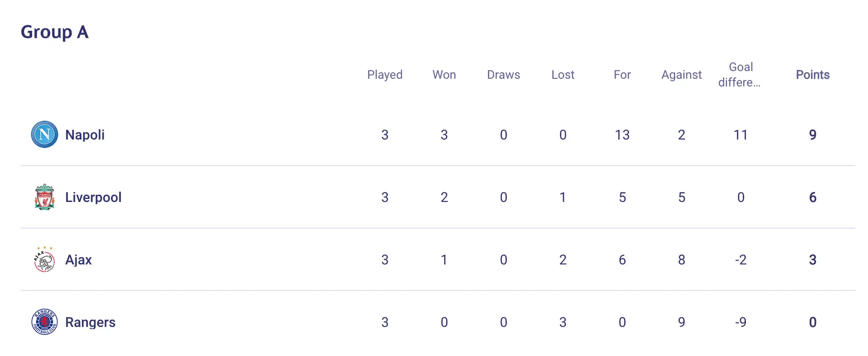Click Napoli's 13 goals for value
The image size is (868, 356).
(622, 135)
